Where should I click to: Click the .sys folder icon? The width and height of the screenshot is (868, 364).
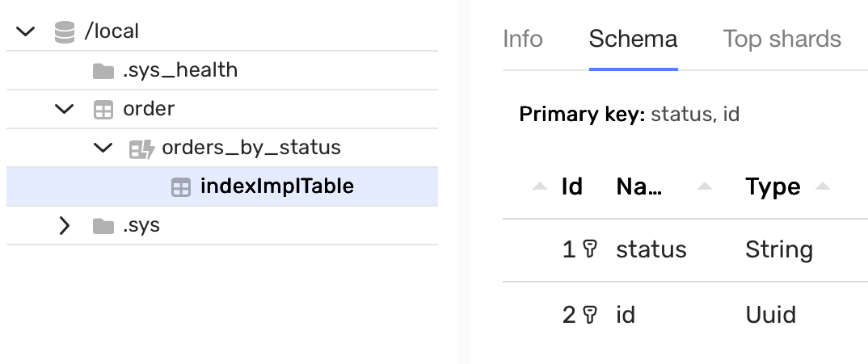click(103, 226)
